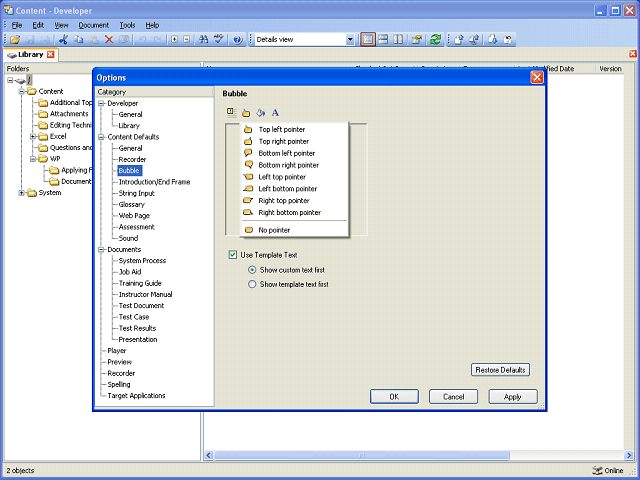Collapse the Content folder in Library tree
This screenshot has height=480, width=640.
[x=22, y=91]
